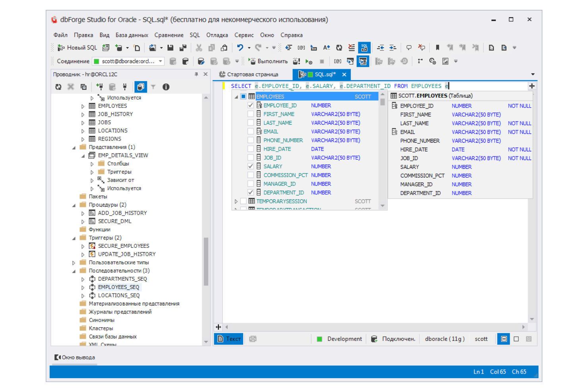Close the SQL.sql tab
Viewport: 588px width, 392px height.
[x=344, y=74]
